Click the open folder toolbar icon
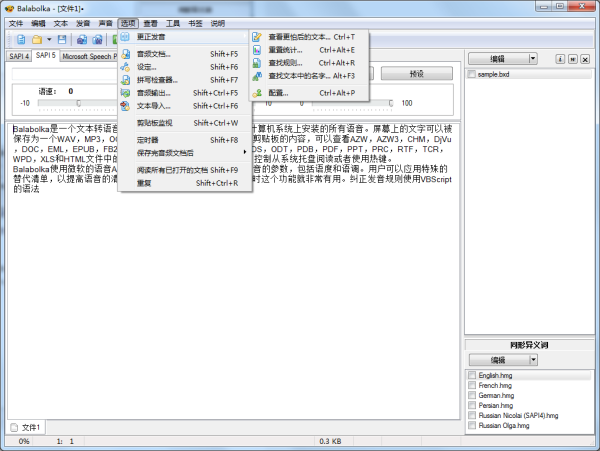600x451 pixels. (x=37, y=39)
